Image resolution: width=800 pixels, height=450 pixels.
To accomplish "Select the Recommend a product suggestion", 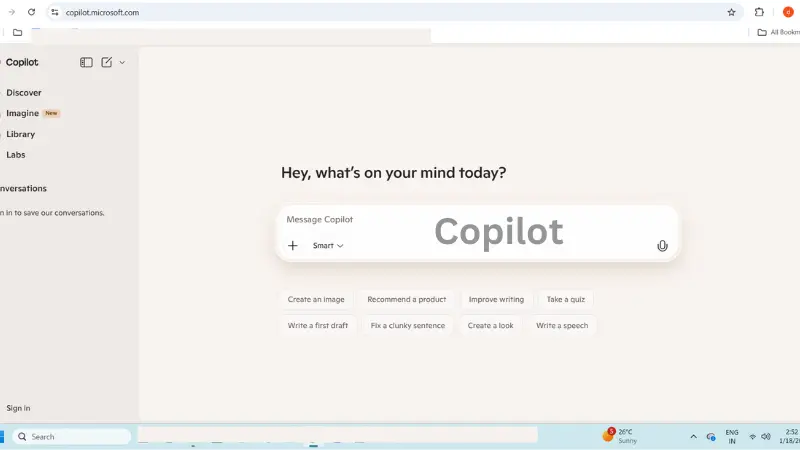I will click(x=407, y=299).
